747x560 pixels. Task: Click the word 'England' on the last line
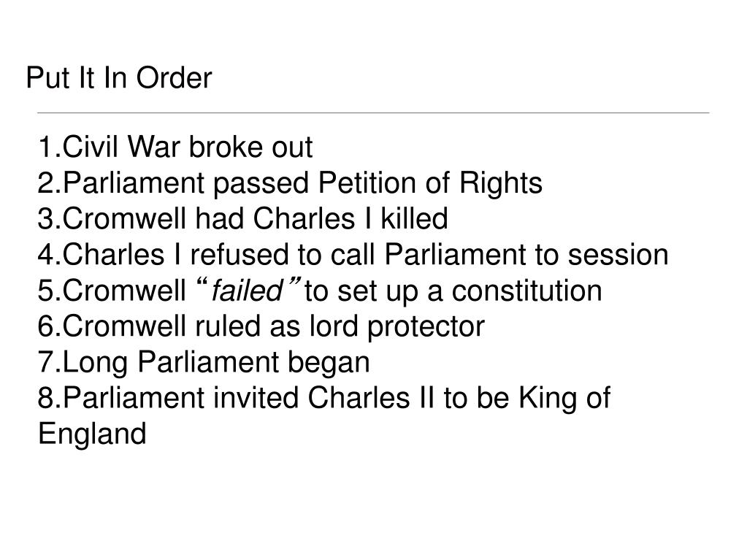point(92,434)
